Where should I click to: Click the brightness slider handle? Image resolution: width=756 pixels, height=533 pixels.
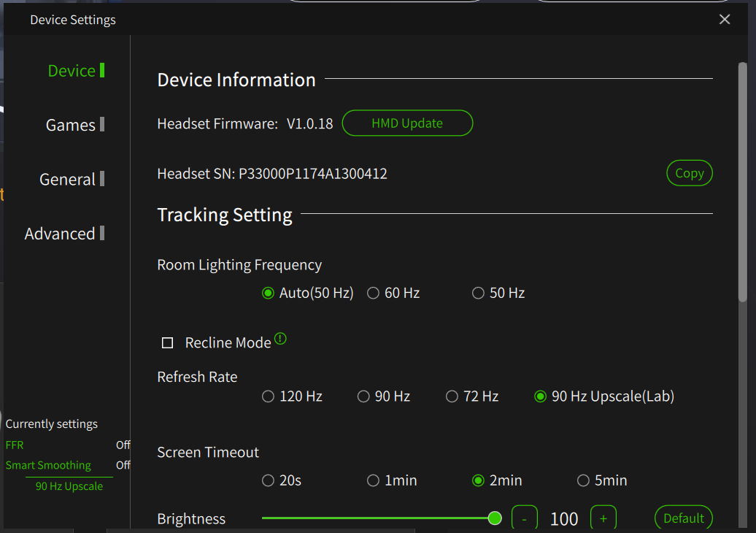tap(495, 518)
